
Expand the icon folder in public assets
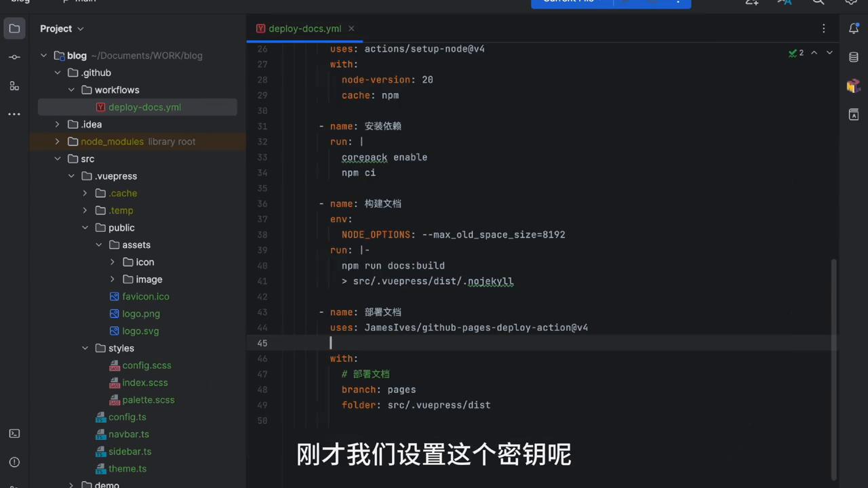[113, 262]
